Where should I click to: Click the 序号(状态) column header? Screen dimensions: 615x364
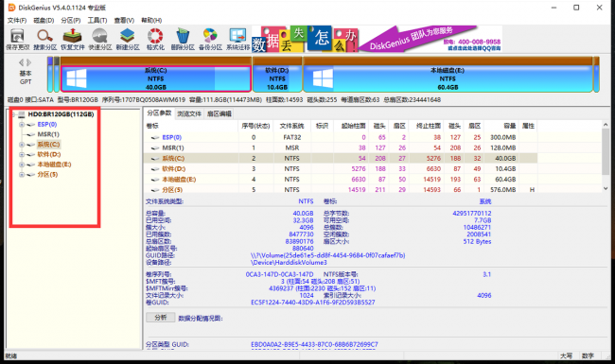[x=255, y=126]
